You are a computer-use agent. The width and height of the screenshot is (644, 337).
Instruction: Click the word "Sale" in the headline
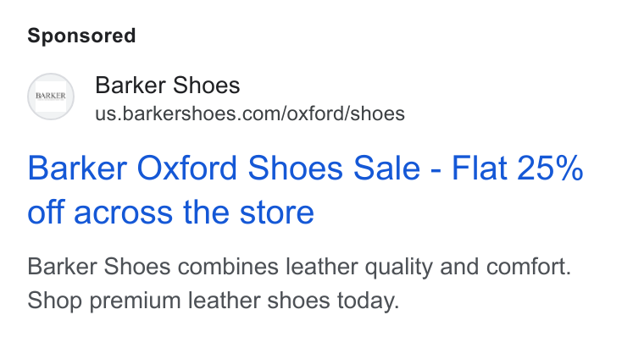386,168
